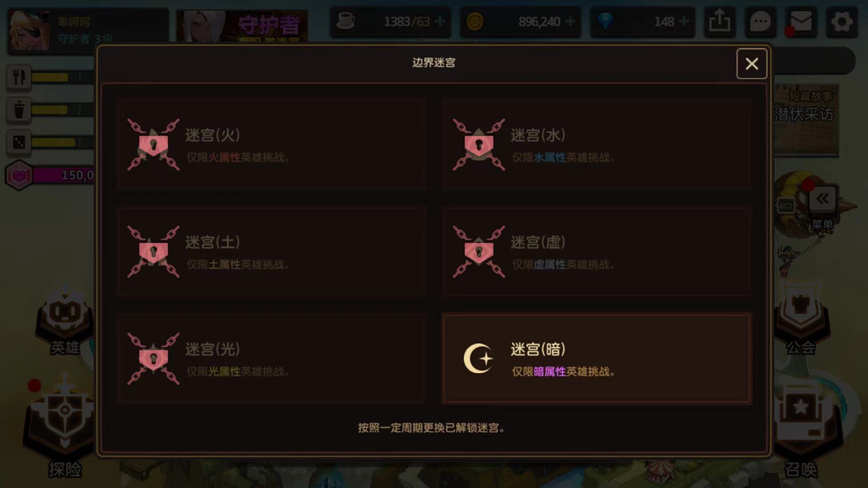The width and height of the screenshot is (868, 488).
Task: Click the crescent moon icon of dark labyrinth
Action: coord(478,359)
